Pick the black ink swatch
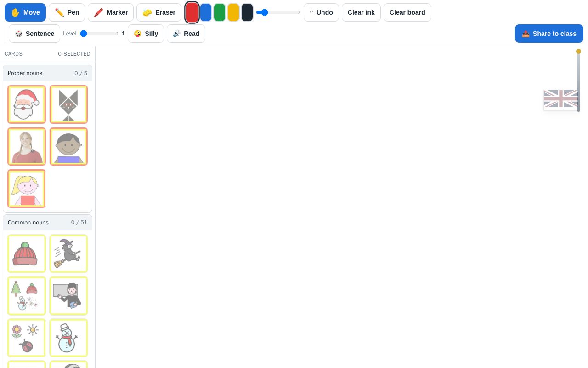Screen dimensions: 588x368 click(x=247, y=12)
